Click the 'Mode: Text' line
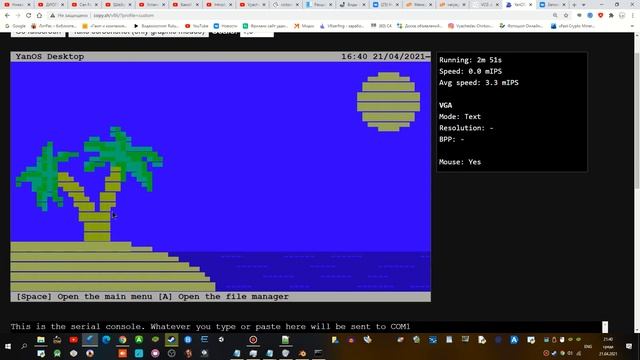 tap(460, 117)
